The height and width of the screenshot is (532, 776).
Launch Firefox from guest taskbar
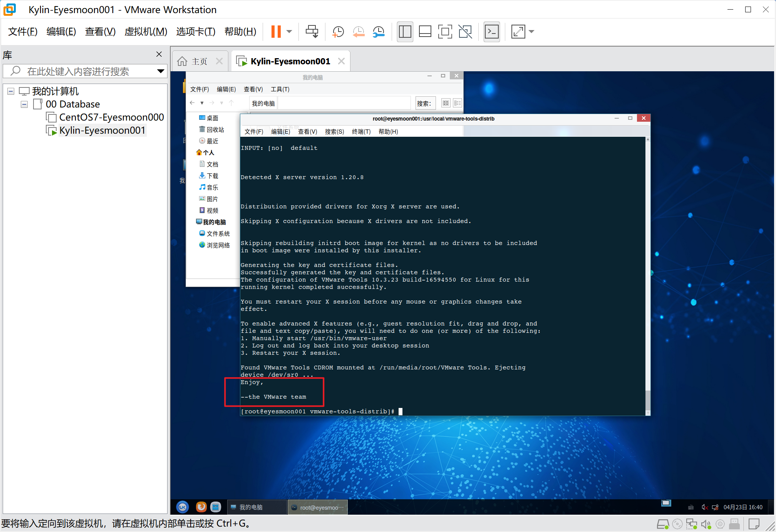tap(201, 507)
